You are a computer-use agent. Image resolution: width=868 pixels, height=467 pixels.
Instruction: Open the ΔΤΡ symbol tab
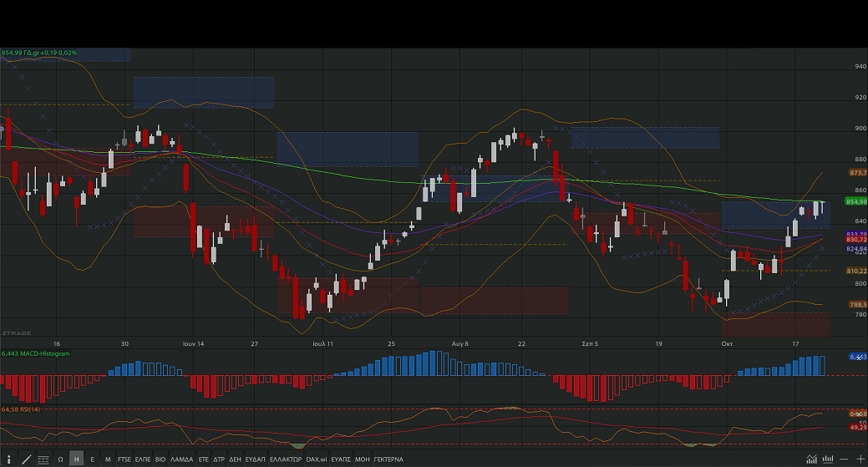click(x=219, y=459)
